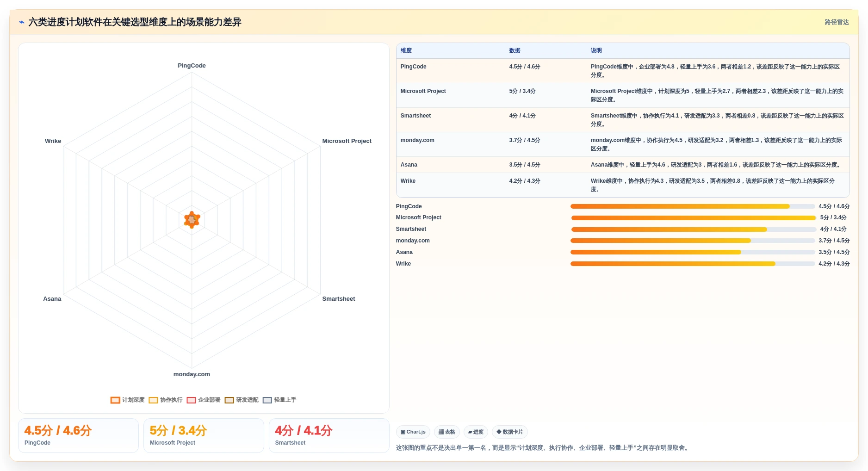Click the Smartsheet progress bar
Viewport: 868px width, 471px height.
694,229
